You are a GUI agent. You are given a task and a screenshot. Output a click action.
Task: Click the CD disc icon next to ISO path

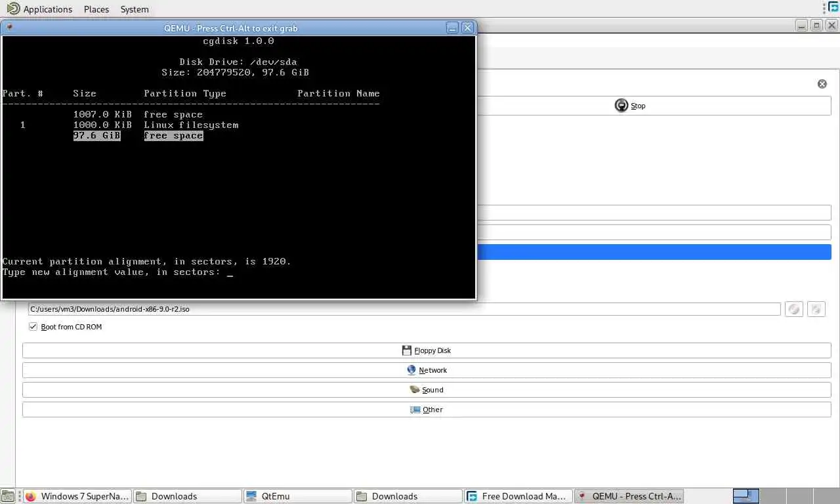point(794,309)
